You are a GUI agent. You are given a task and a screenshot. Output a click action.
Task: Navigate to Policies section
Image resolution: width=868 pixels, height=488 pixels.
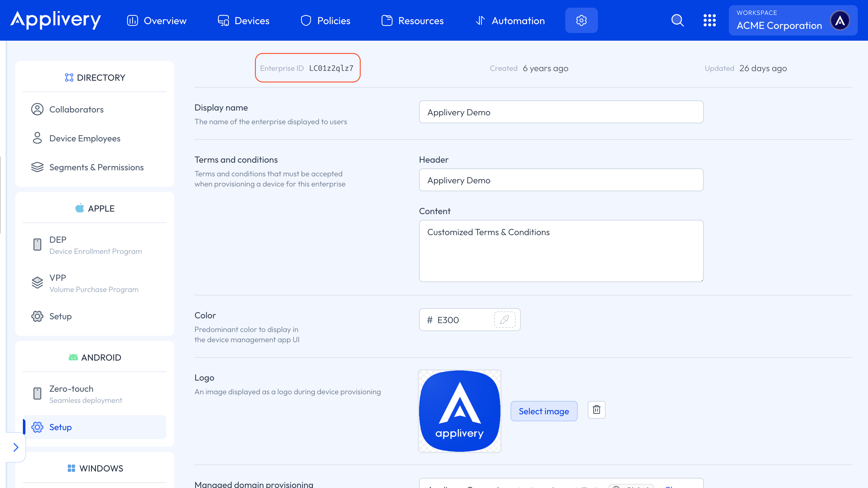pos(325,21)
